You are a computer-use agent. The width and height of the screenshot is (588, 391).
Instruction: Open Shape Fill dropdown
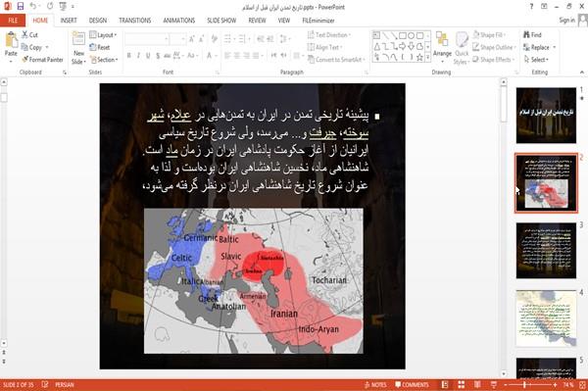coord(489,35)
